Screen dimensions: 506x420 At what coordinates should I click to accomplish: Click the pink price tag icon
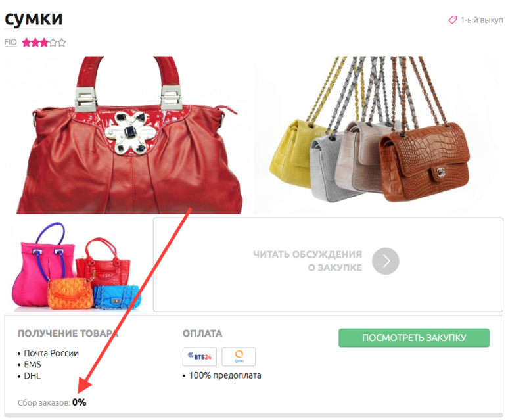coord(452,20)
